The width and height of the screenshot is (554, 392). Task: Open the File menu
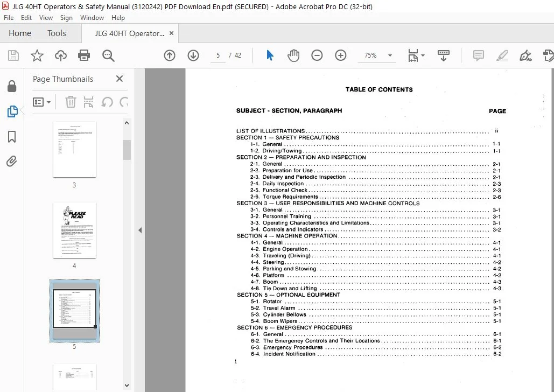pyautogui.click(x=9, y=18)
